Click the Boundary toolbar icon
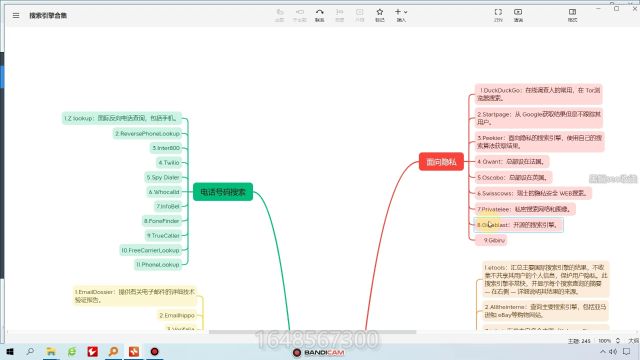 coord(360,15)
